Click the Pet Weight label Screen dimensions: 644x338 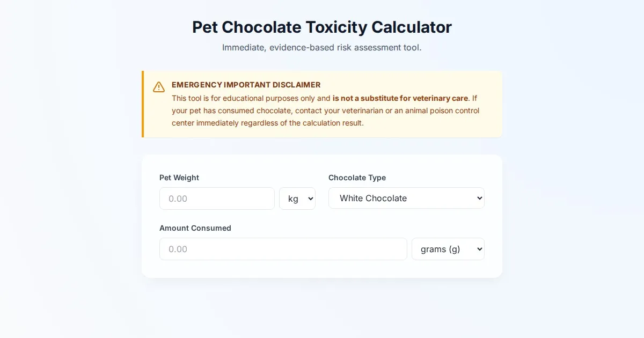click(179, 178)
